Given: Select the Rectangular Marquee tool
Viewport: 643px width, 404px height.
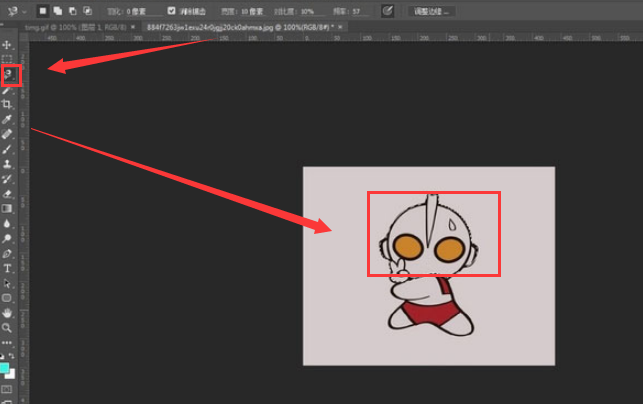Looking at the screenshot, I should (7, 59).
